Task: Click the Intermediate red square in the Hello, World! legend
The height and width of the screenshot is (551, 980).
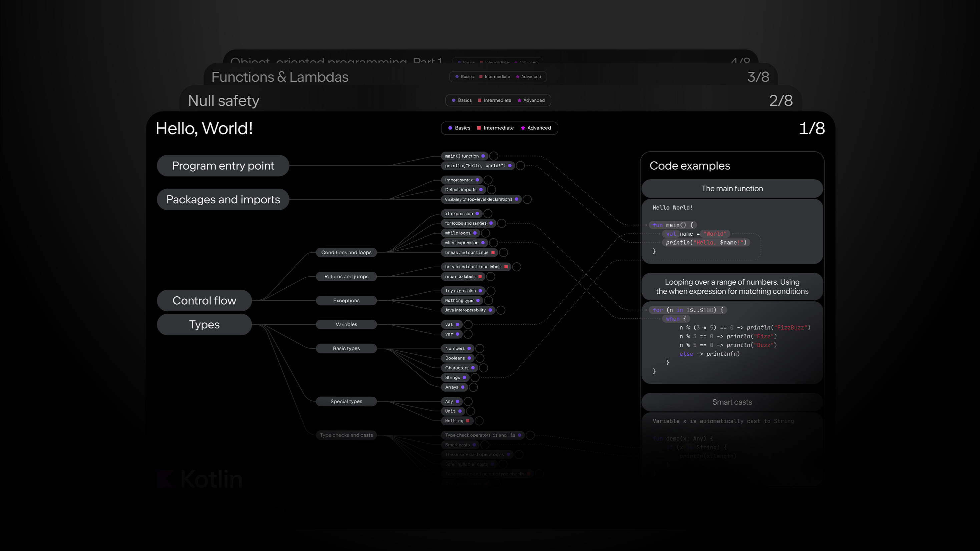Action: pos(479,128)
